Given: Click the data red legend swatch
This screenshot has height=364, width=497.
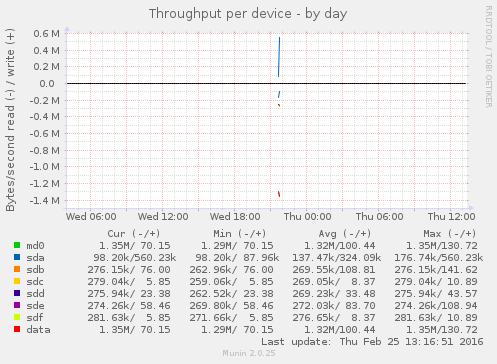Looking at the screenshot, I should pos(17,329).
